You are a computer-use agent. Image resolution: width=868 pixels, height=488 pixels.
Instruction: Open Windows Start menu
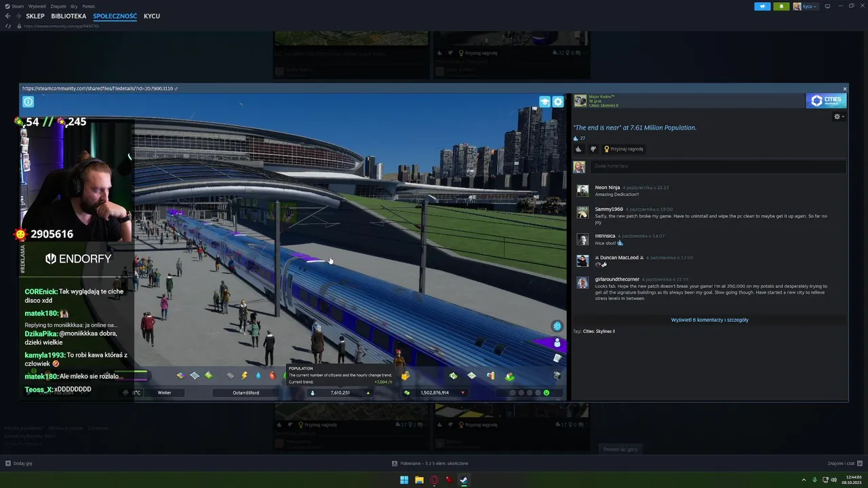[x=404, y=480]
